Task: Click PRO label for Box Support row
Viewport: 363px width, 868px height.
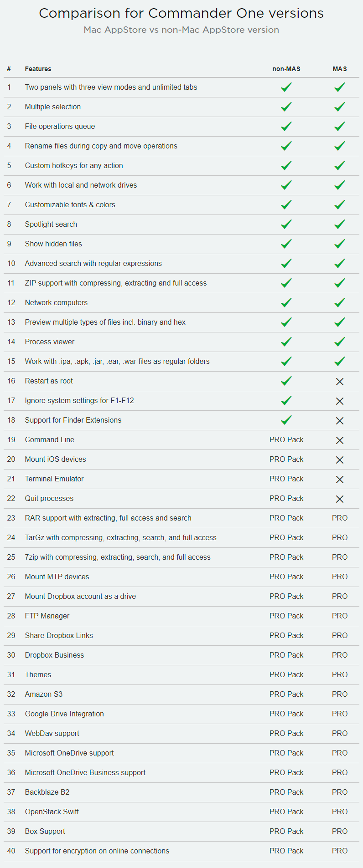Action: click(339, 831)
